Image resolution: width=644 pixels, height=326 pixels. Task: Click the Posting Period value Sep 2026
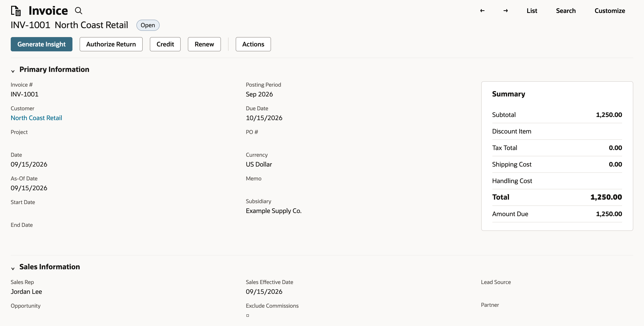point(259,94)
